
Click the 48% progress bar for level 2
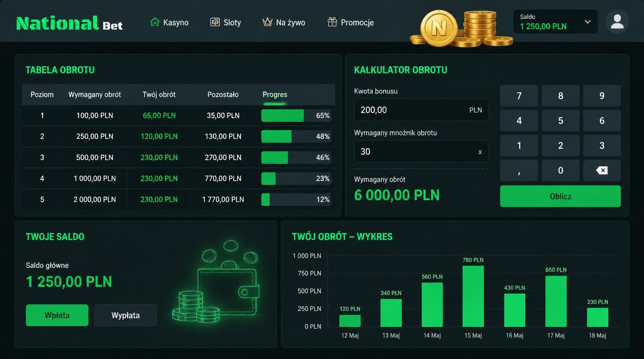pos(296,136)
